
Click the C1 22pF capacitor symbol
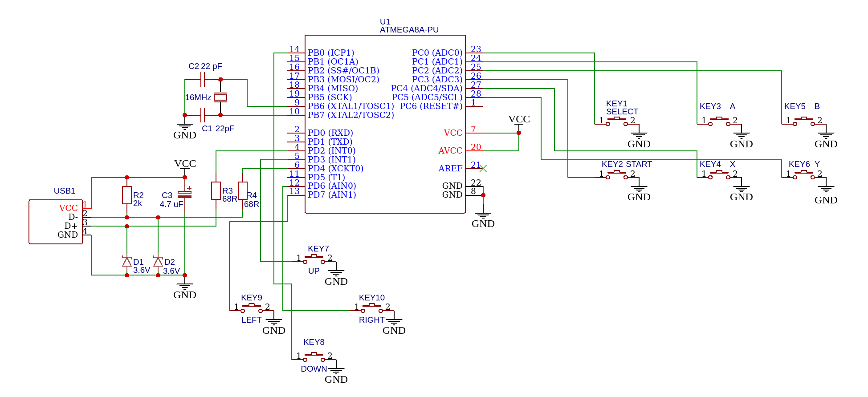tap(203, 115)
